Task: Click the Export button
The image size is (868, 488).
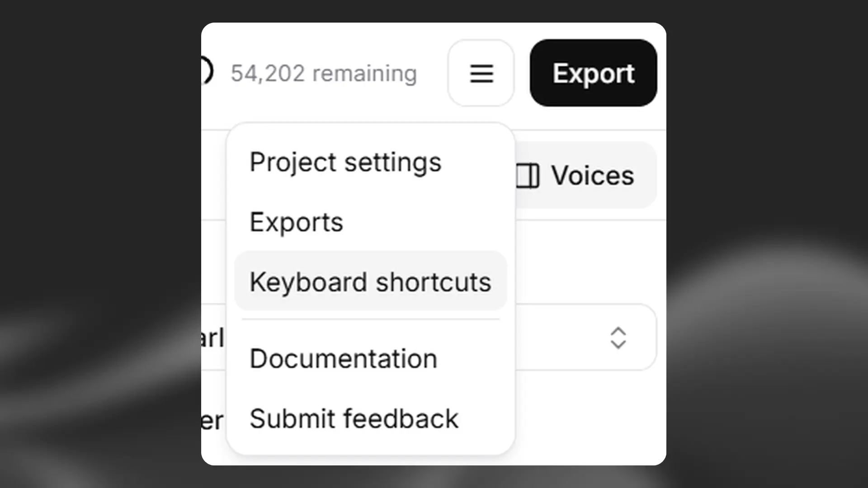Action: pyautogui.click(x=593, y=73)
